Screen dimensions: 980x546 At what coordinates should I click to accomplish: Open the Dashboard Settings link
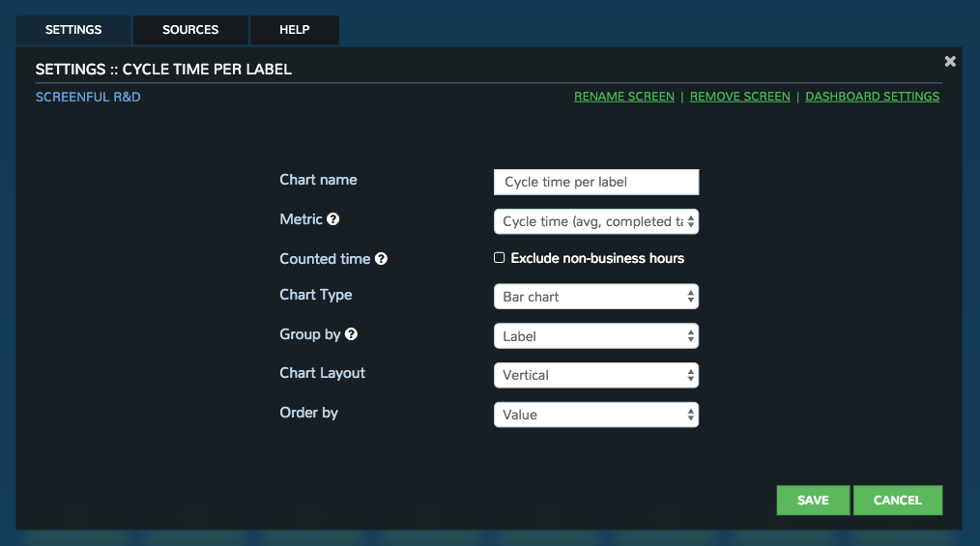[873, 97]
